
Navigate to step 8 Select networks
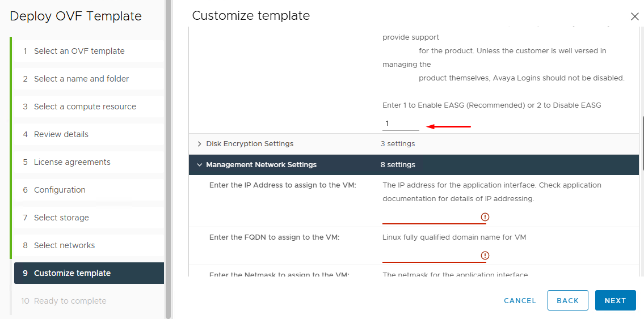tap(64, 245)
